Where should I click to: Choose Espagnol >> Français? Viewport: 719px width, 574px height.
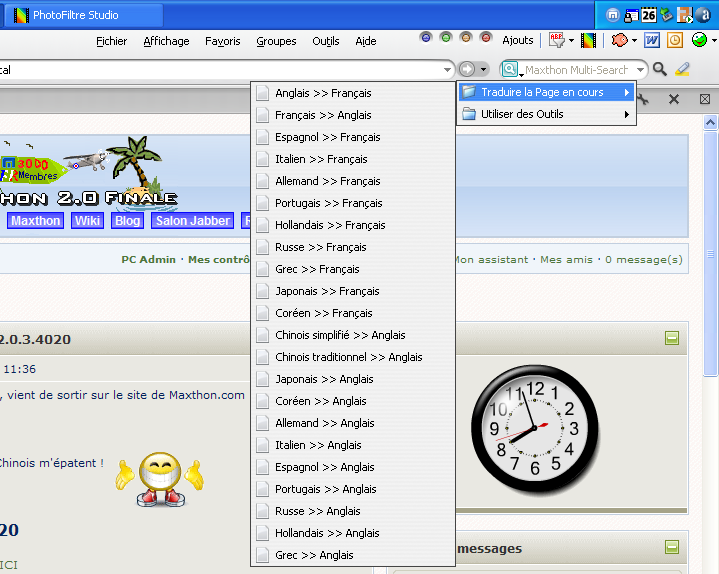tap(353, 137)
